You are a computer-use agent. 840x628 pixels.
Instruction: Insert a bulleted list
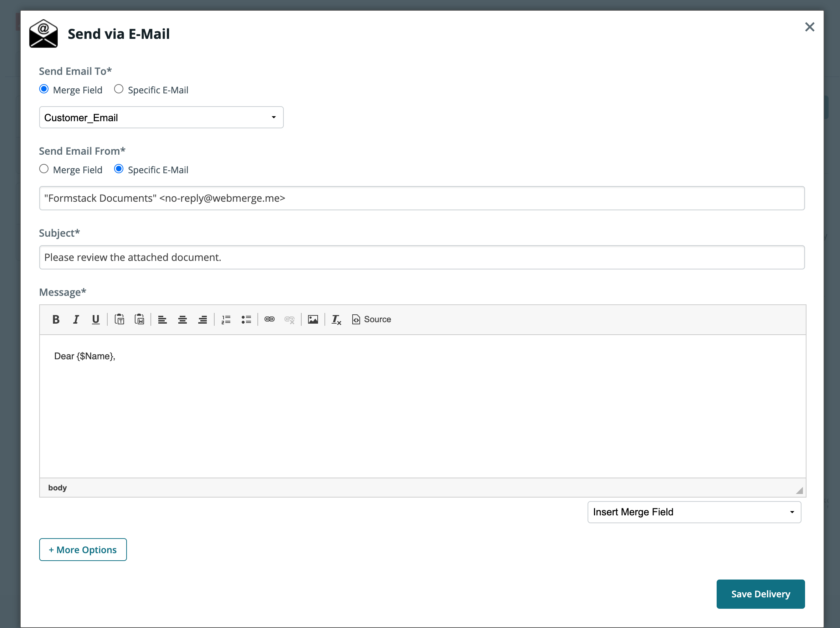click(246, 319)
